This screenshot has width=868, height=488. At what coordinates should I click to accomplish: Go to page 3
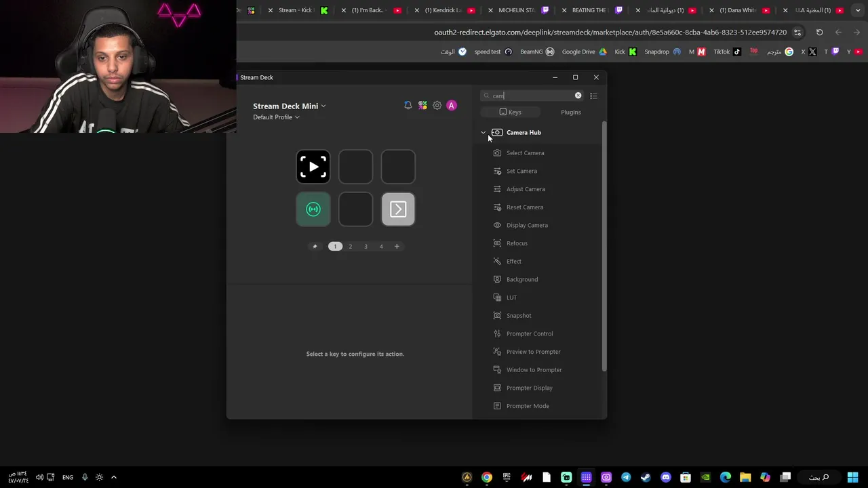366,247
